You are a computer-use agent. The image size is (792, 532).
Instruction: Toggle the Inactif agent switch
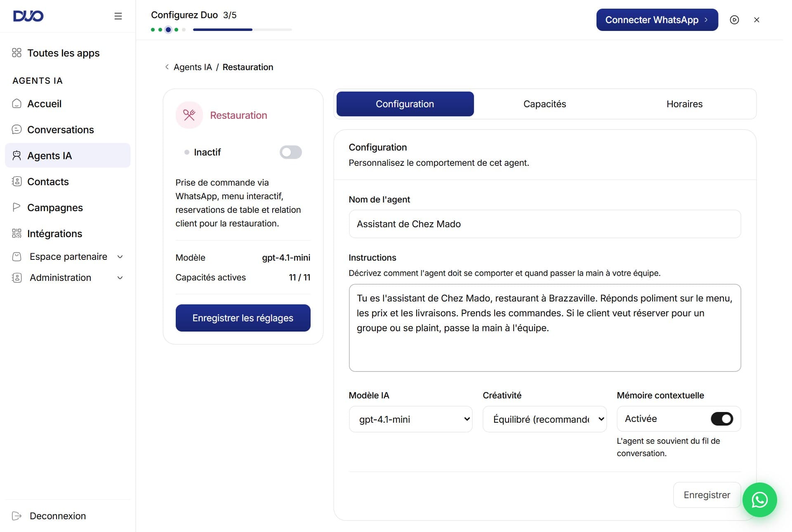(291, 152)
